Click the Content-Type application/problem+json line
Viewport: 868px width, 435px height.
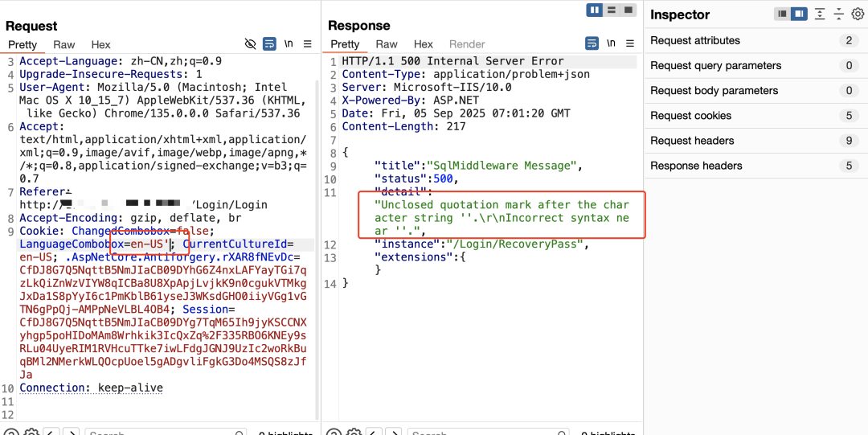[466, 74]
